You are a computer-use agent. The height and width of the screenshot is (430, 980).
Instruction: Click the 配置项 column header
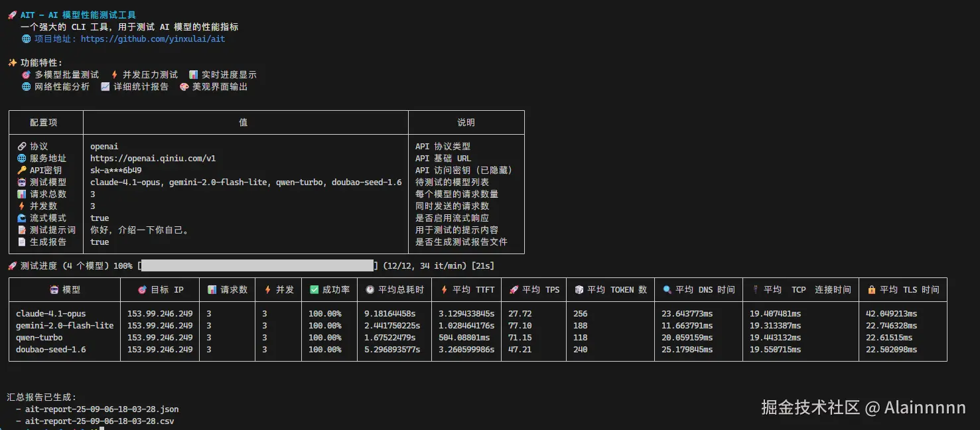[x=44, y=123]
